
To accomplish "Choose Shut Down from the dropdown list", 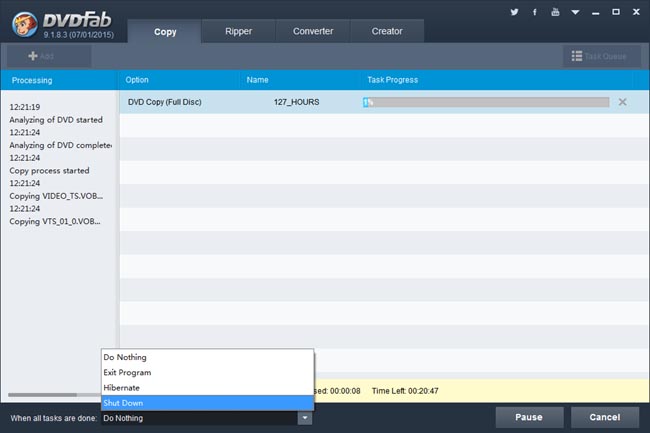I will pyautogui.click(x=207, y=403).
